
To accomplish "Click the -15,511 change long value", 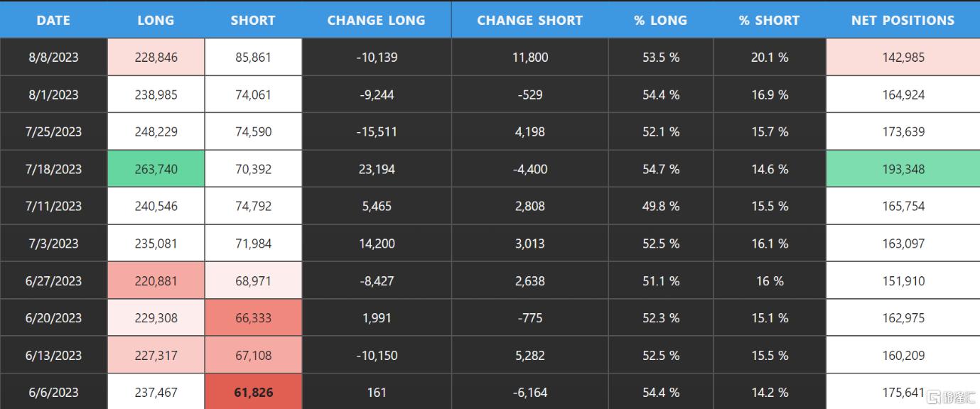I will coord(377,132).
